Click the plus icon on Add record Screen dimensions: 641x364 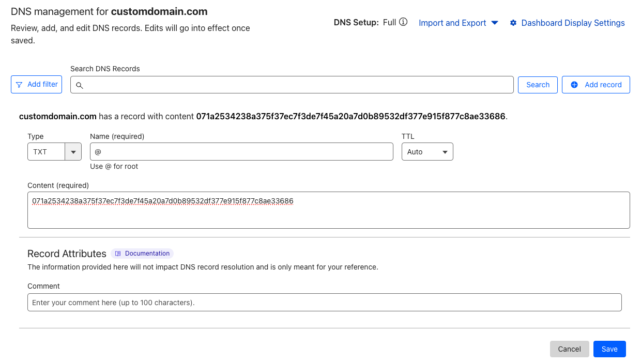574,85
